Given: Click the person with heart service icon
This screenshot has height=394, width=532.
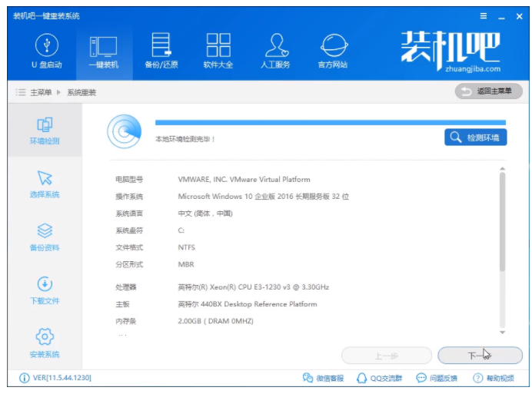Looking at the screenshot, I should pos(277,45).
